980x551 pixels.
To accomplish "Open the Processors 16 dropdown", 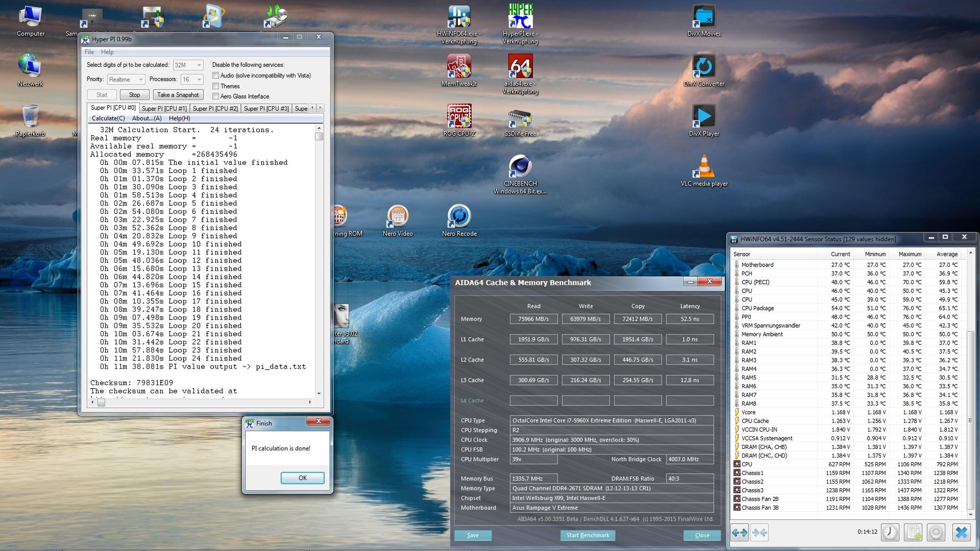I will click(192, 79).
